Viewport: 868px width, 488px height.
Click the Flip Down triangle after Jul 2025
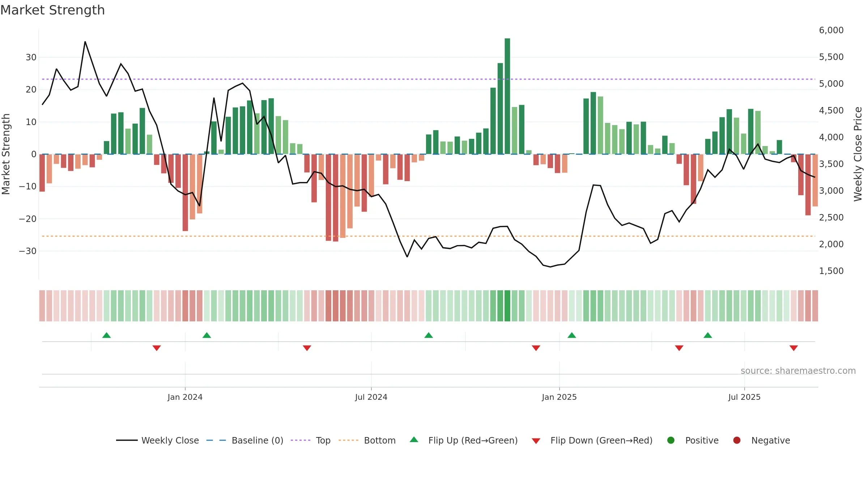[x=794, y=348]
